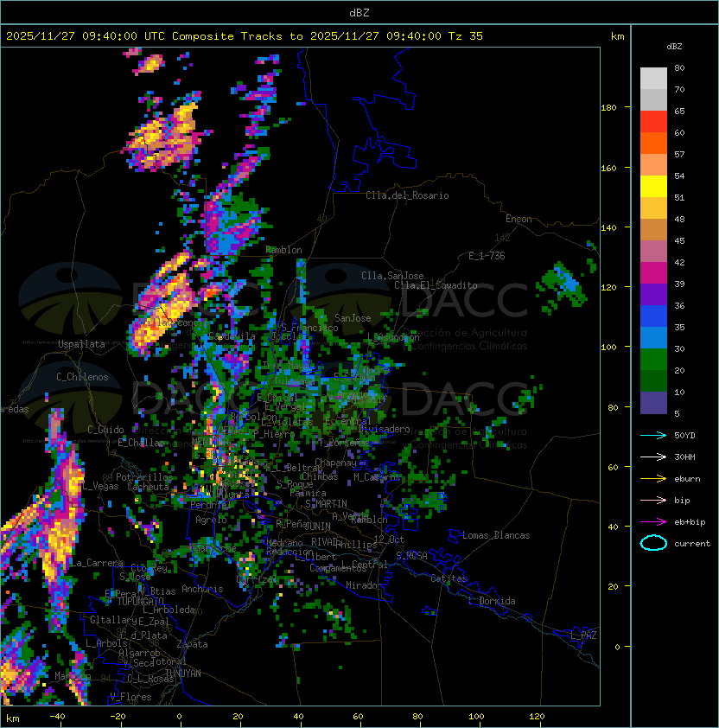
Task: Click the '140' tick on vertical km axis
Action: [x=608, y=227]
